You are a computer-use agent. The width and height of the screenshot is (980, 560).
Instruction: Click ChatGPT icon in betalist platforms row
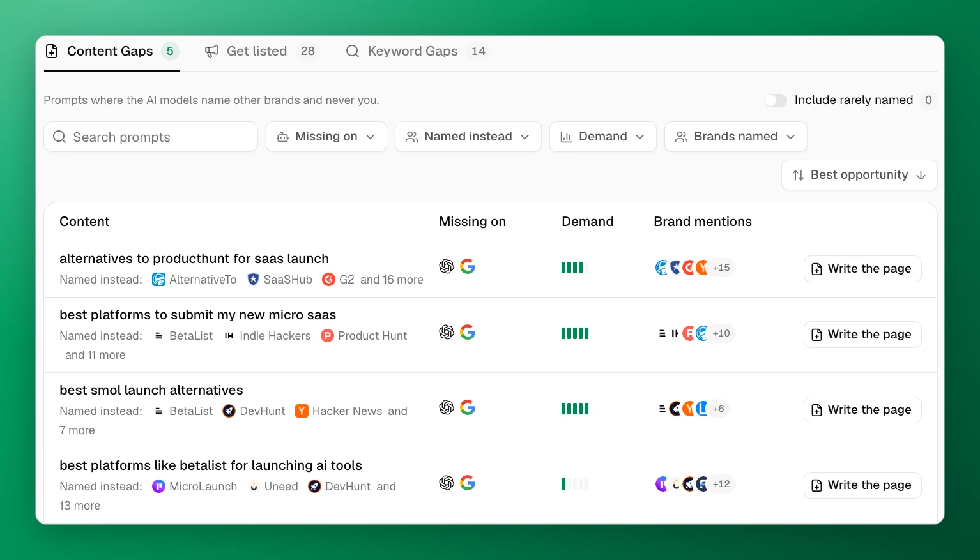(x=447, y=483)
